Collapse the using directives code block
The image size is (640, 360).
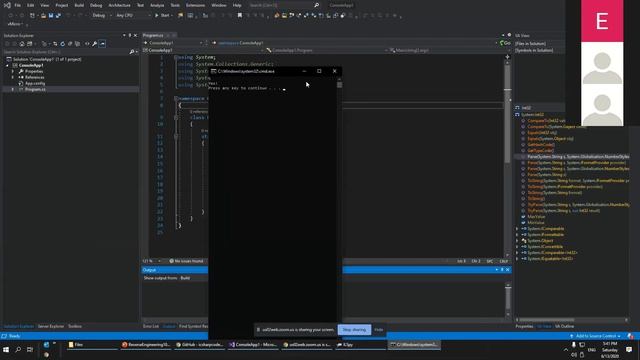coord(176,58)
